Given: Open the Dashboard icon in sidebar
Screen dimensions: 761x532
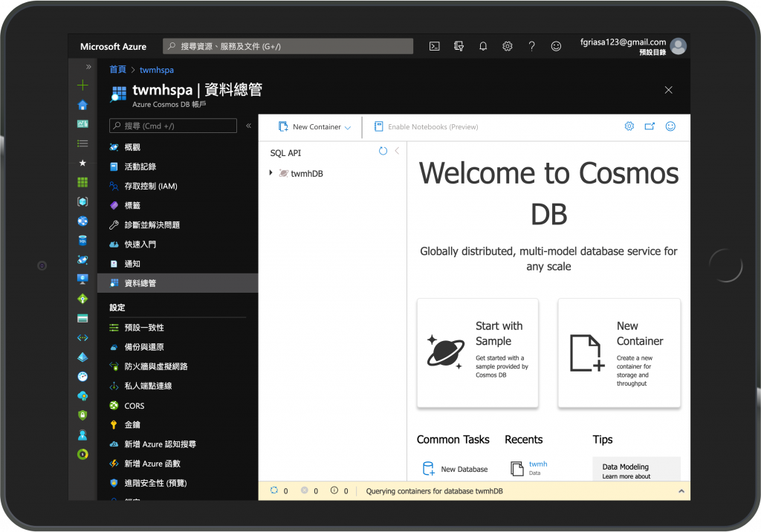Looking at the screenshot, I should 82,124.
